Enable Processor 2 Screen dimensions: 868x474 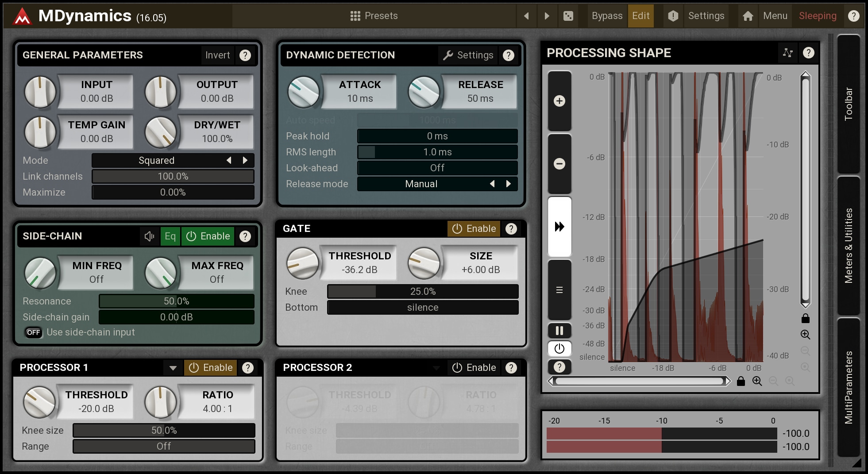click(x=474, y=368)
